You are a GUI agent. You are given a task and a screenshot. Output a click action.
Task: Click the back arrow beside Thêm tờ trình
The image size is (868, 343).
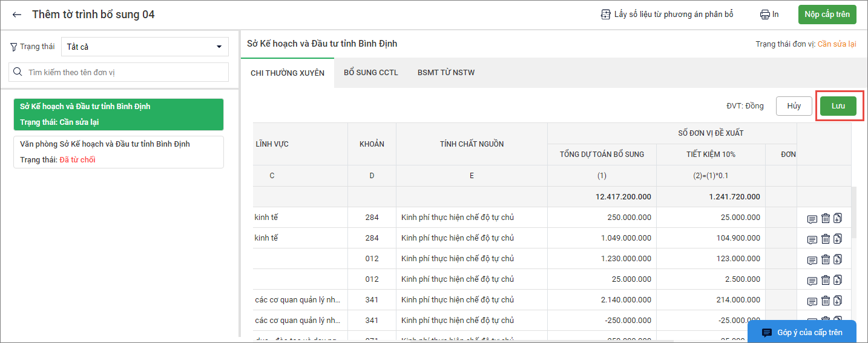click(17, 15)
